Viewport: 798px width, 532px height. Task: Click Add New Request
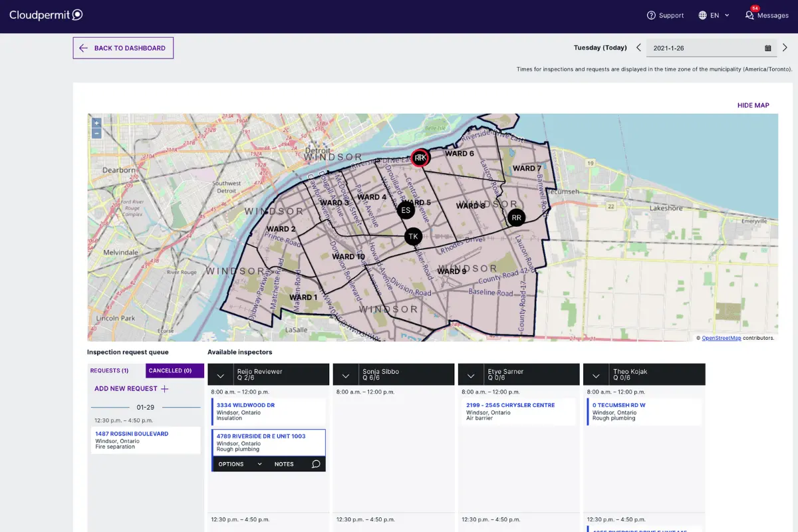132,389
